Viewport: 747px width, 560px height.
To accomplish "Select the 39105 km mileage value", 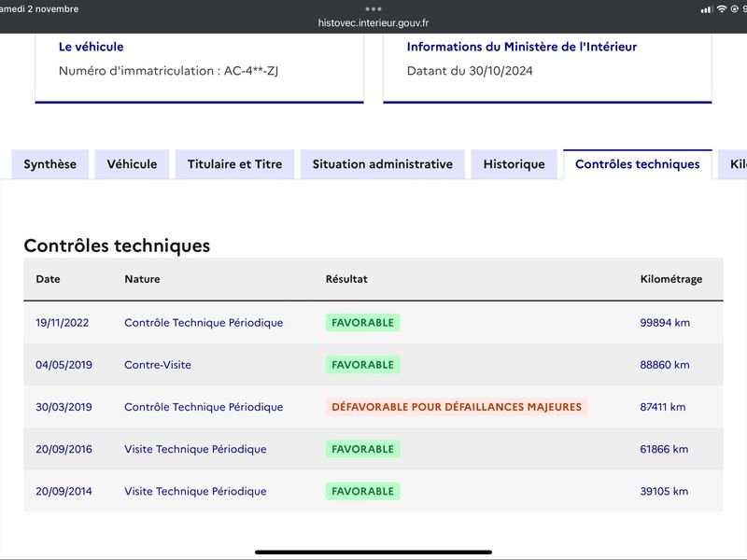I will click(x=664, y=492).
